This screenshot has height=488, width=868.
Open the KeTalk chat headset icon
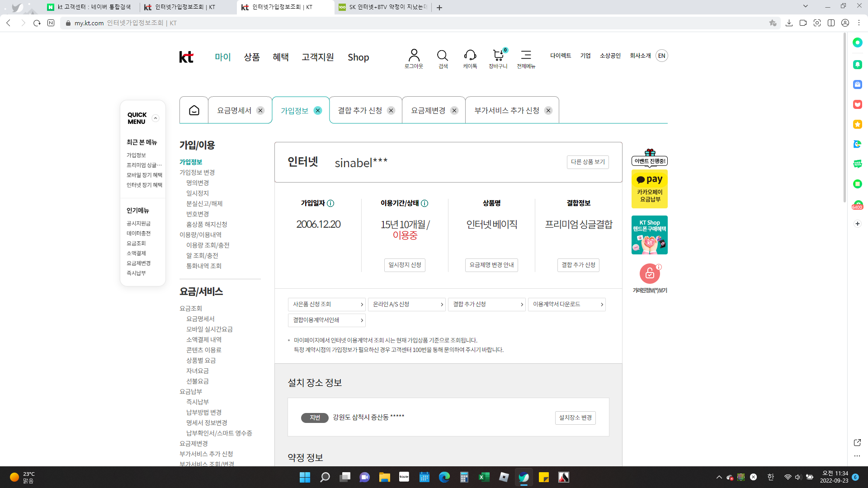coord(470,56)
